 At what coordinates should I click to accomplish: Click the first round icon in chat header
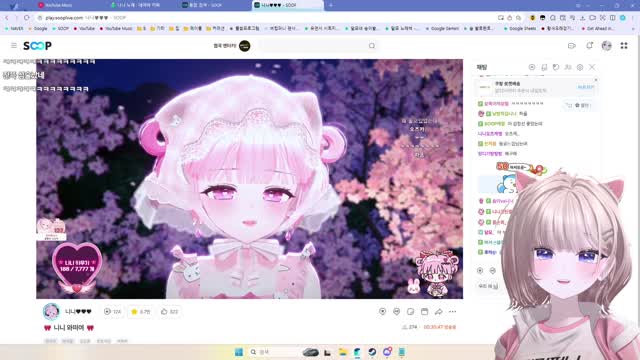pos(532,67)
